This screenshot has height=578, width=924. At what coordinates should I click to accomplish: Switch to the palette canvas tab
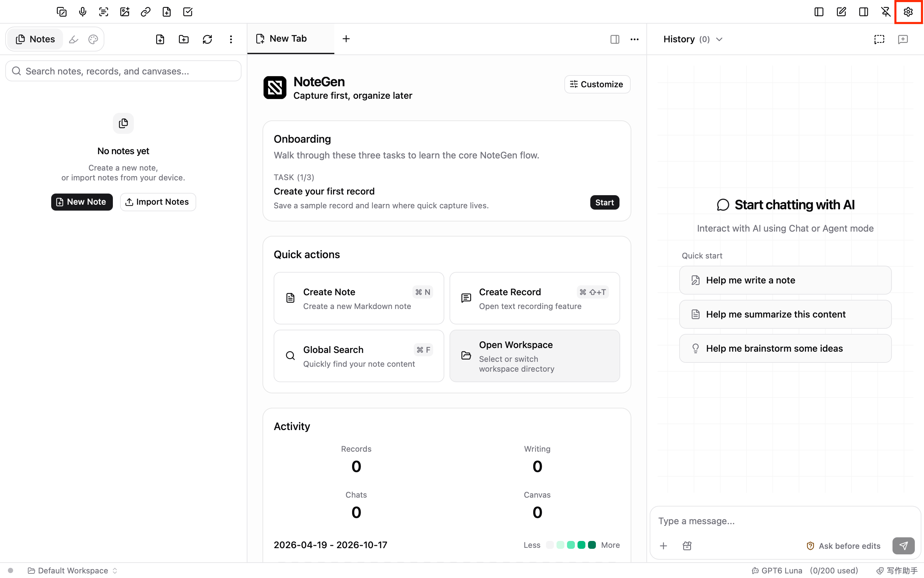click(x=93, y=39)
